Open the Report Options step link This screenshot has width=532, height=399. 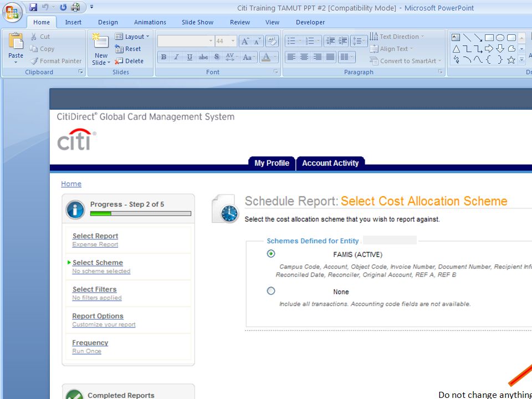[98, 316]
